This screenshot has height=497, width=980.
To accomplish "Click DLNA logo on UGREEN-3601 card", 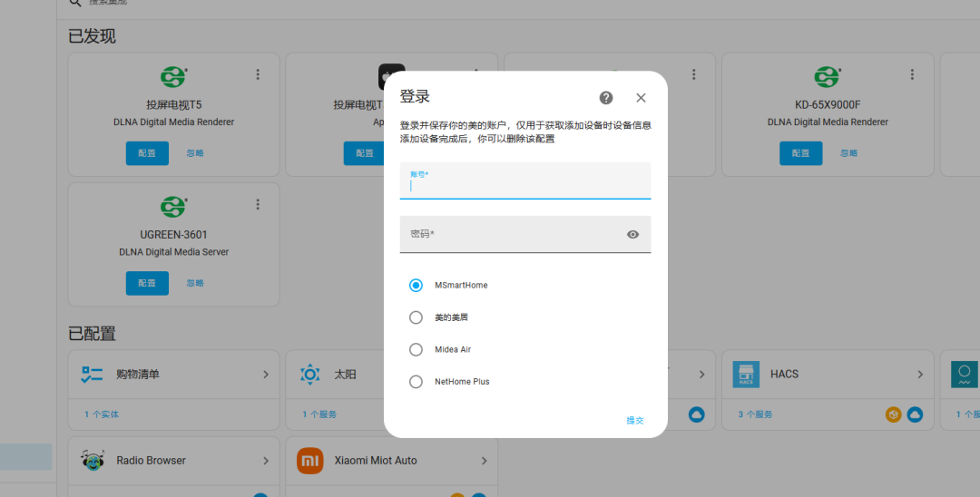I will pyautogui.click(x=173, y=207).
